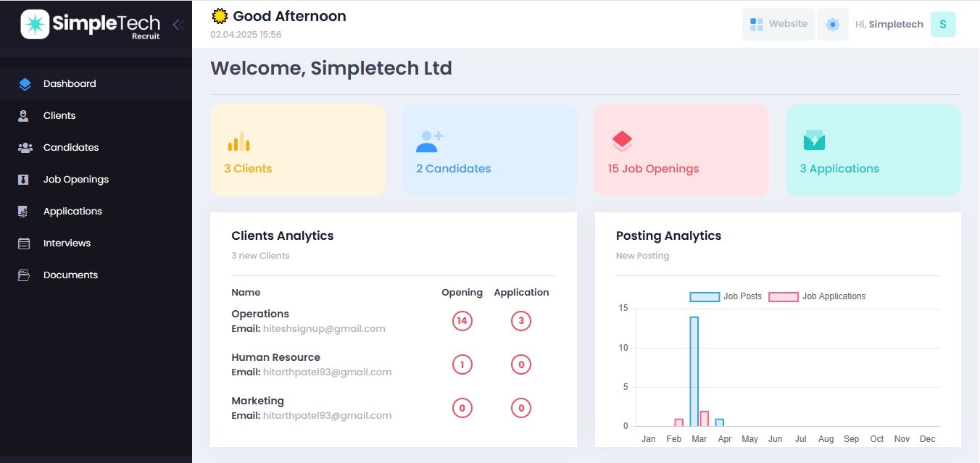Open the 15 Job Openings card
Viewport: 980px width, 463px height.
(x=681, y=150)
